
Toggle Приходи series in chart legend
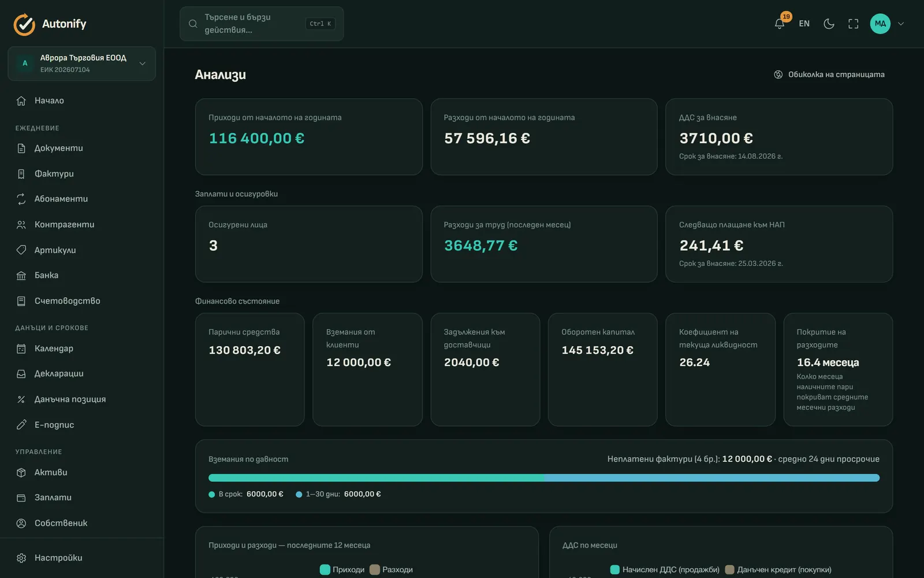pyautogui.click(x=342, y=569)
